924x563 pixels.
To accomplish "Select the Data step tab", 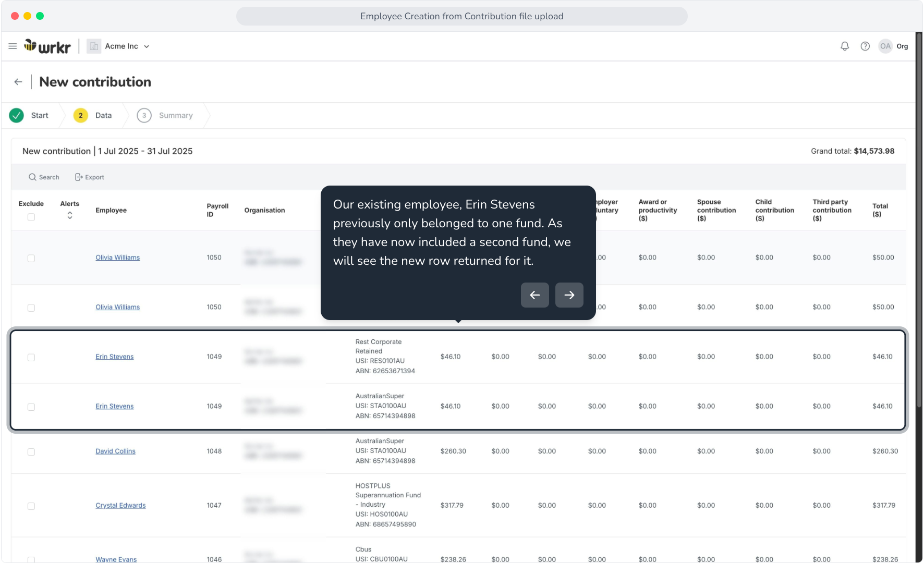I will [x=93, y=115].
